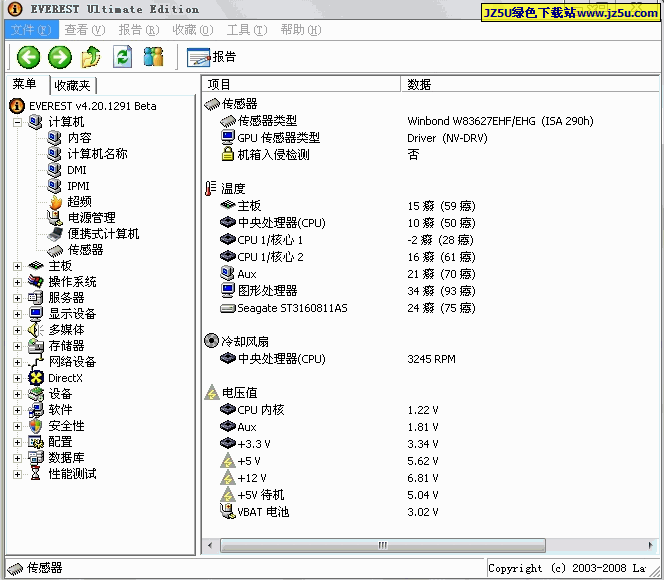Click the 3245 RPM fan value

click(x=431, y=359)
